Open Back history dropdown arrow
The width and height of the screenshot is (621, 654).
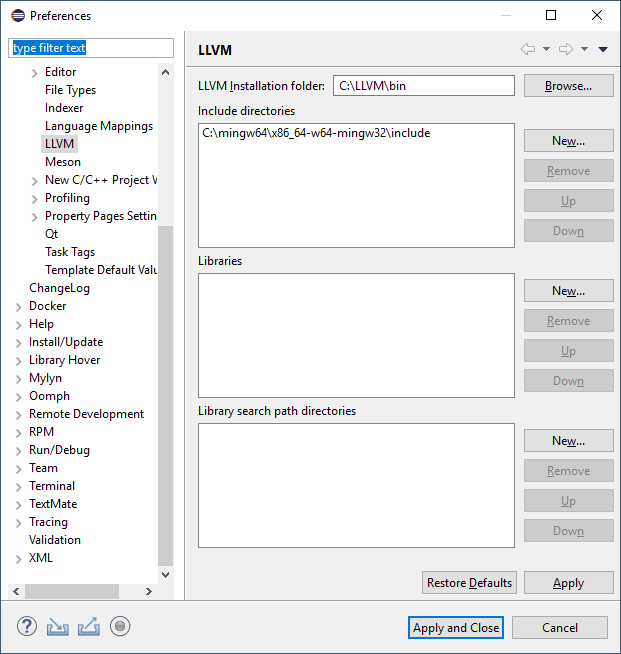(546, 49)
